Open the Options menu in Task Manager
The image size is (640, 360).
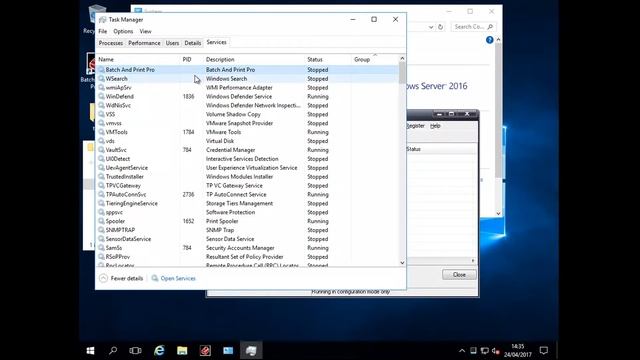point(123,31)
